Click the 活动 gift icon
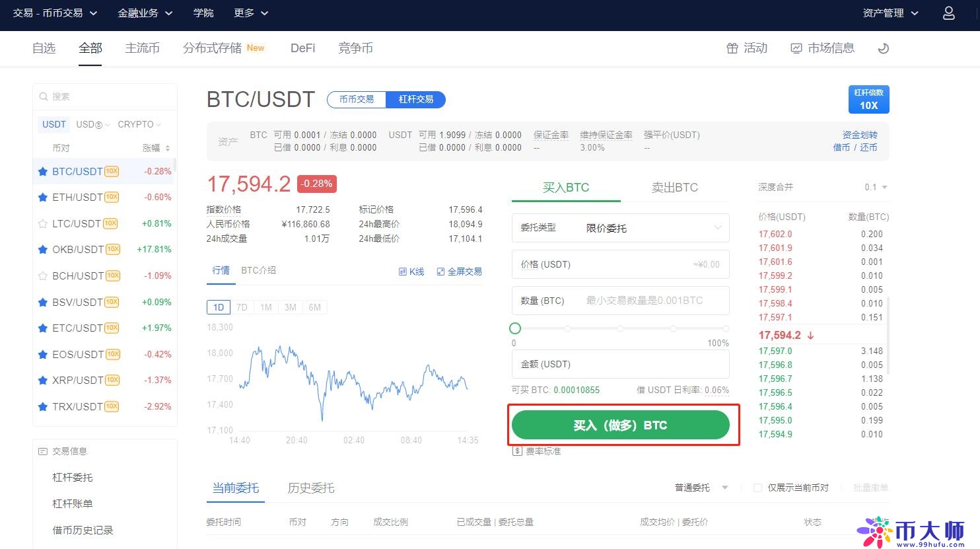980x549 pixels. coord(732,48)
